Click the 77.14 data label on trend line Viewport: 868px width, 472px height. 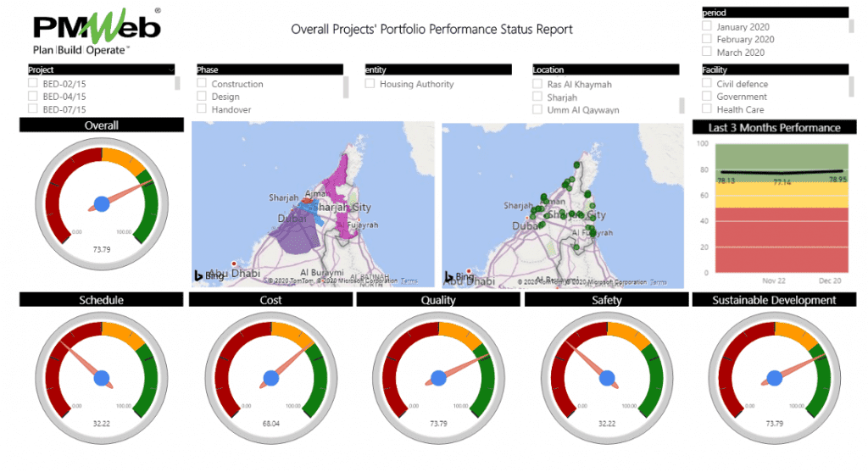pos(782,182)
